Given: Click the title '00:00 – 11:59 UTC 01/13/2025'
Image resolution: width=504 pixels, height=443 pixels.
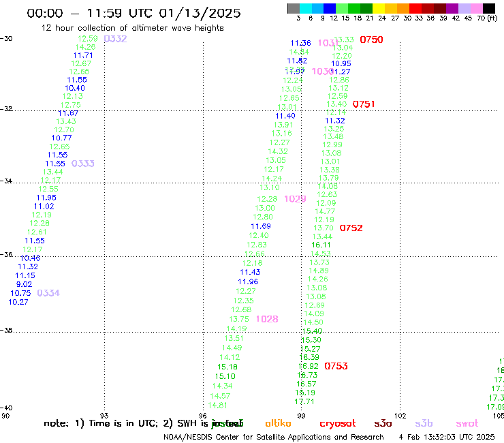Looking at the screenshot, I should pos(133,13).
